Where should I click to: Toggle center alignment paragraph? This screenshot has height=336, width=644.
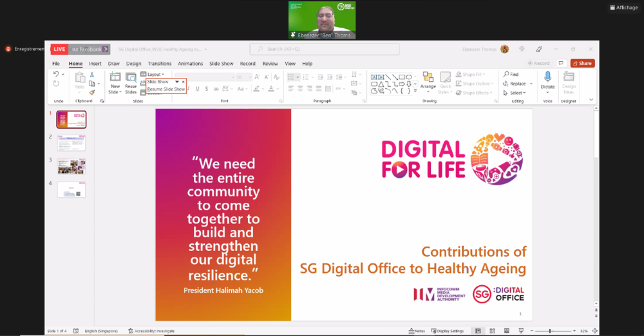[300, 88]
